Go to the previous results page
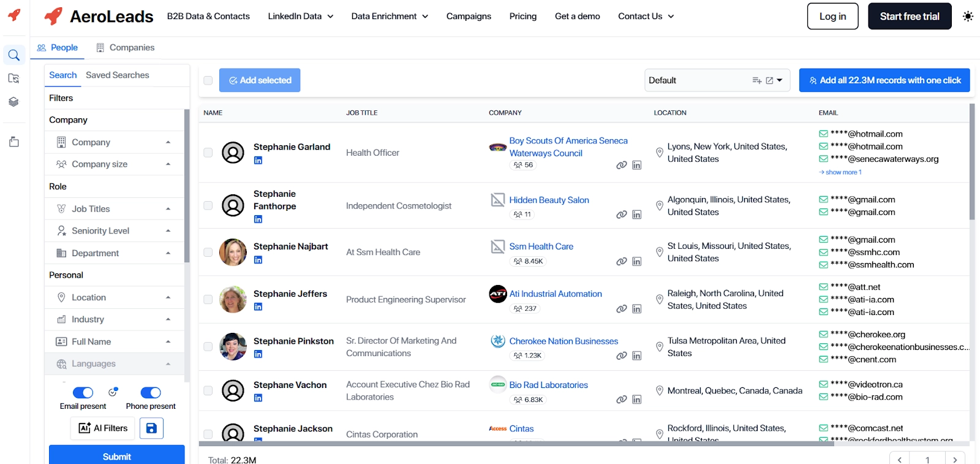Image resolution: width=980 pixels, height=464 pixels. (900, 459)
